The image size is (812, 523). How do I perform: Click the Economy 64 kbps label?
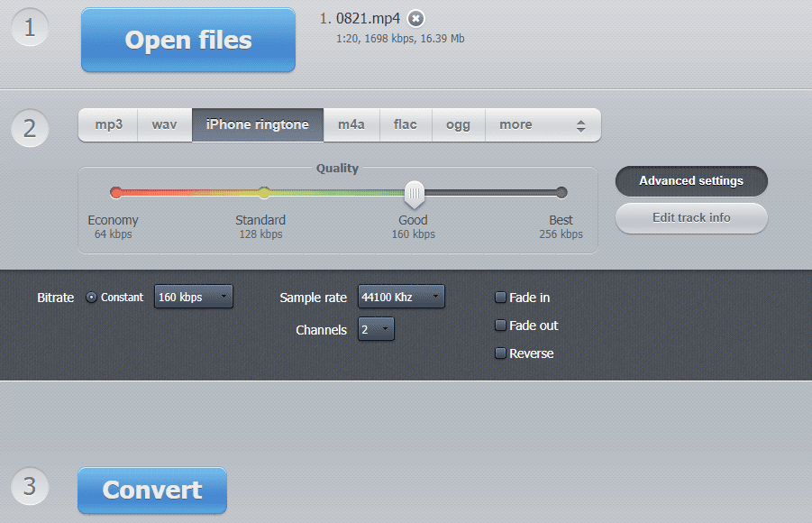[113, 227]
